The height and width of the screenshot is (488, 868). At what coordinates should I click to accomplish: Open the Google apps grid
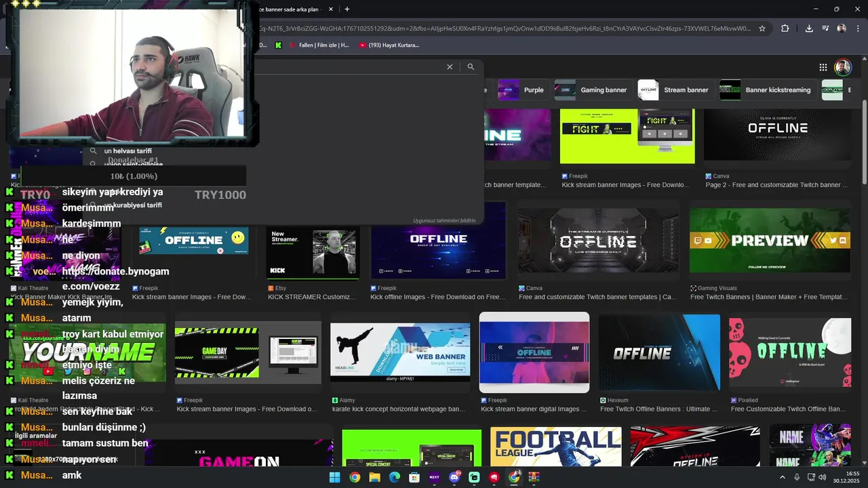point(823,67)
